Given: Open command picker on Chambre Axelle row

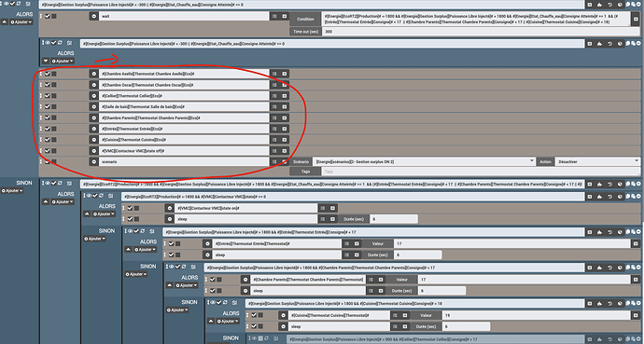Looking at the screenshot, I should coord(285,74).
